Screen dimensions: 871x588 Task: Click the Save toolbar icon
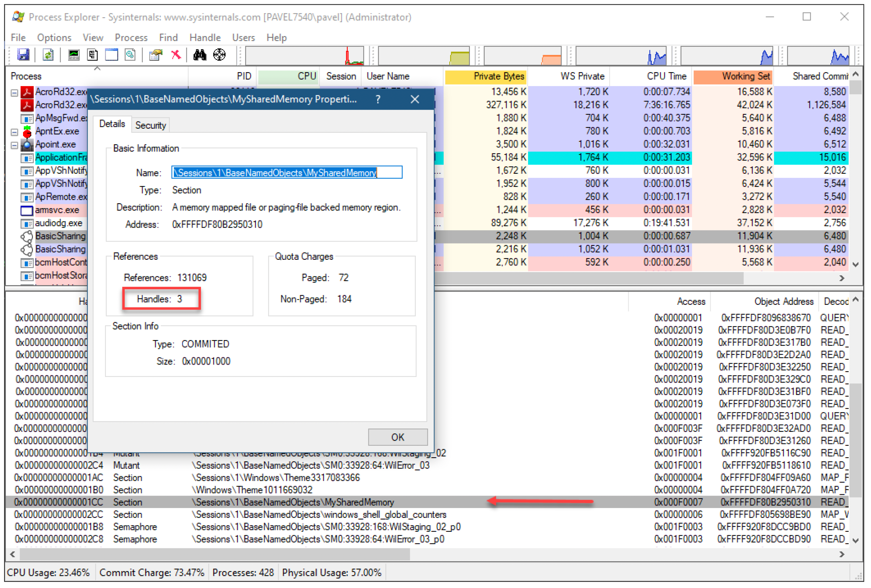pos(23,55)
